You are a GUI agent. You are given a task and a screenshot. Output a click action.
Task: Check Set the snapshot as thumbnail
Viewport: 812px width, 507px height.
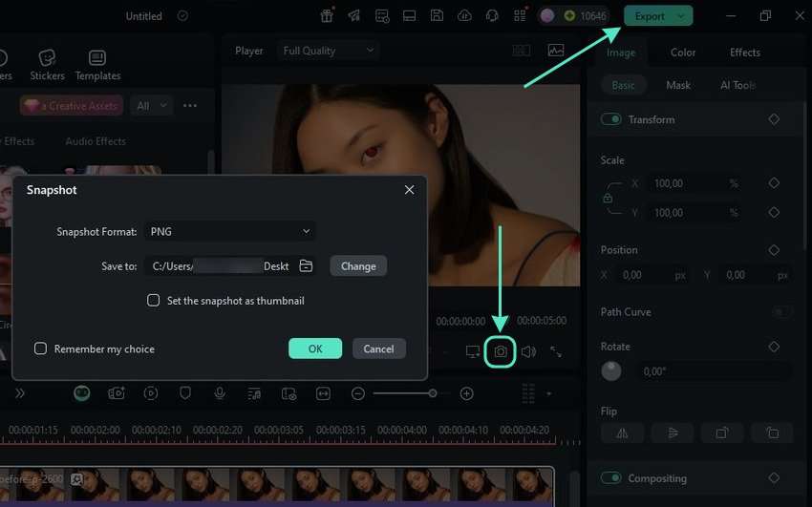(x=153, y=300)
